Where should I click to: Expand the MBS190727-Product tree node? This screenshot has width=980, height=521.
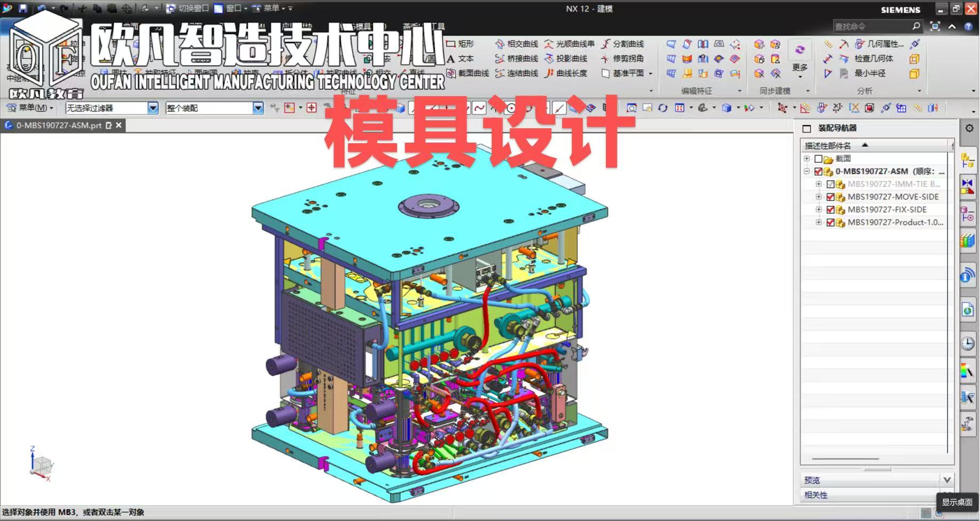click(819, 222)
